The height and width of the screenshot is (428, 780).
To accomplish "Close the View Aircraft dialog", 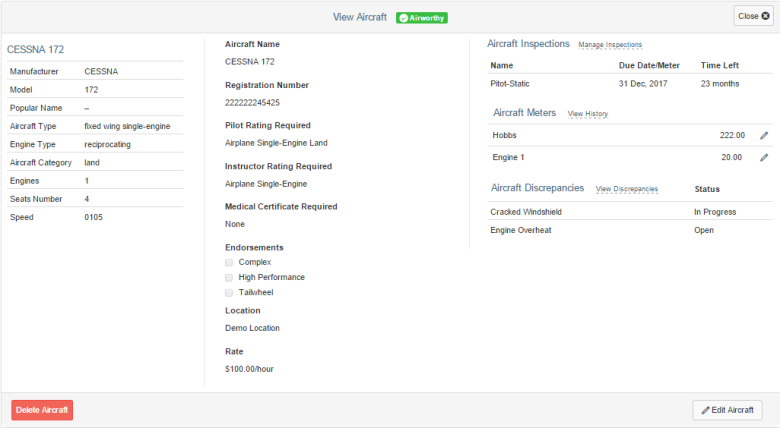I will click(x=754, y=16).
